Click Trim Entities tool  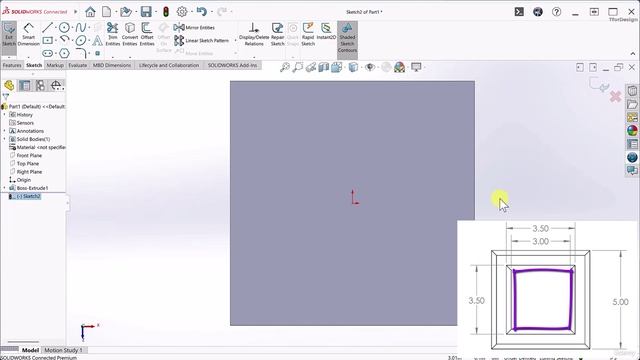pos(113,35)
